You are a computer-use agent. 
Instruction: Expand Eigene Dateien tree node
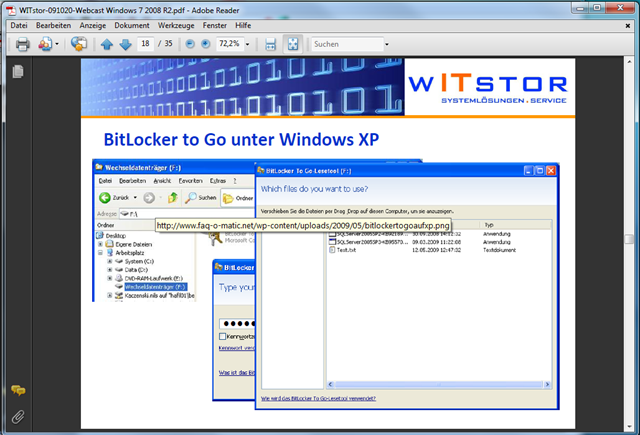[x=100, y=244]
